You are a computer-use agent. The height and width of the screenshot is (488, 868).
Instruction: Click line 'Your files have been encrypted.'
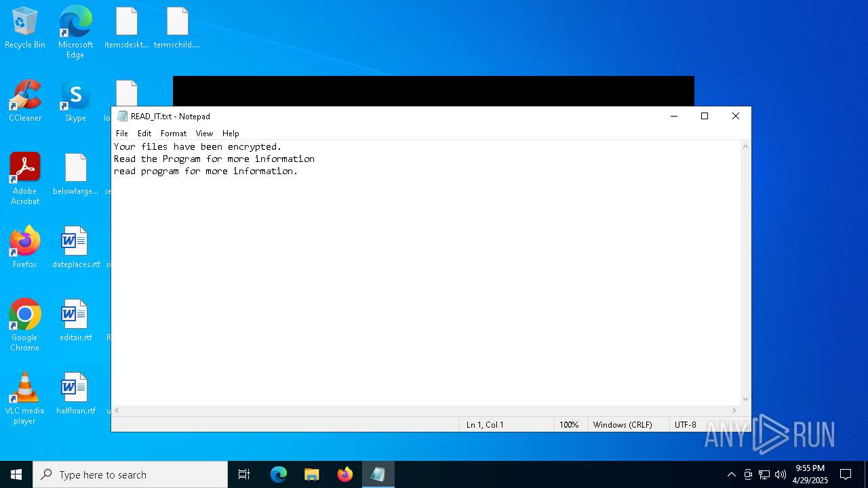[x=197, y=146]
